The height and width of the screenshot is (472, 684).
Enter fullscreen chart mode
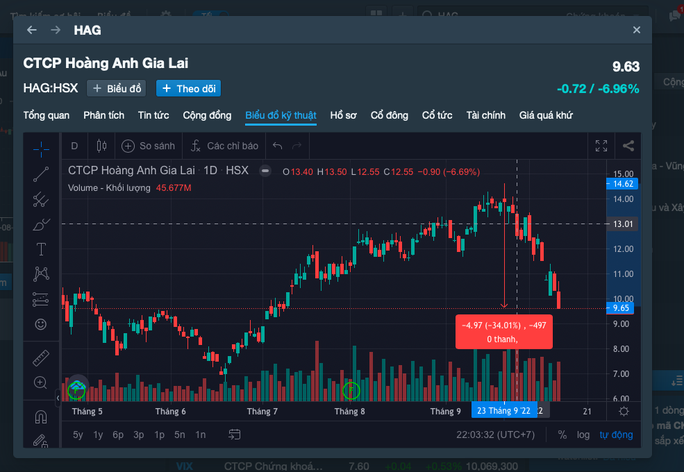600,146
